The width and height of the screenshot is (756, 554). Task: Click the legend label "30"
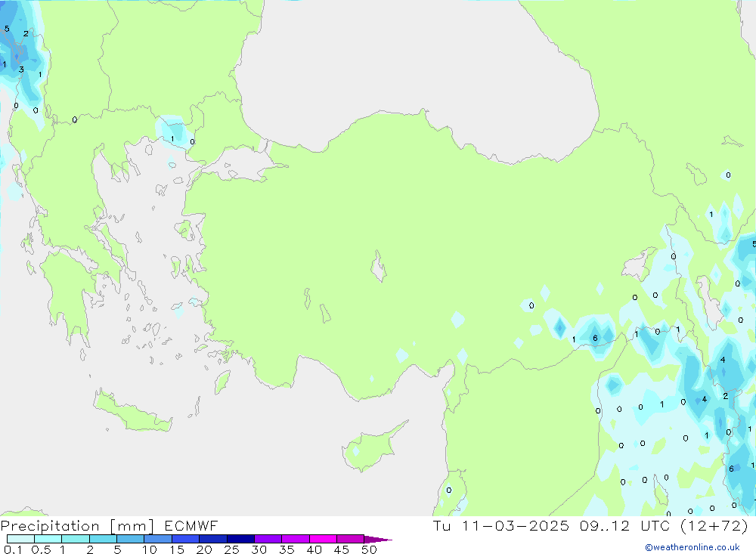coord(259,549)
